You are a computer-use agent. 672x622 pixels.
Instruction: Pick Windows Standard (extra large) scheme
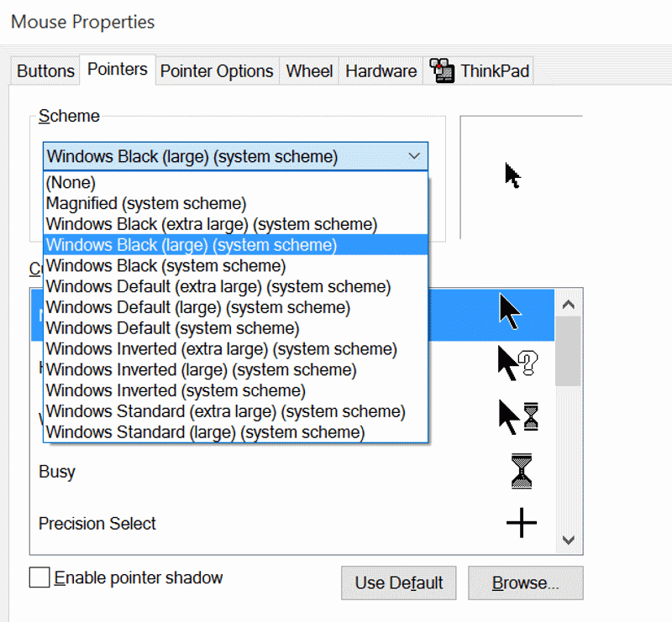(235, 410)
